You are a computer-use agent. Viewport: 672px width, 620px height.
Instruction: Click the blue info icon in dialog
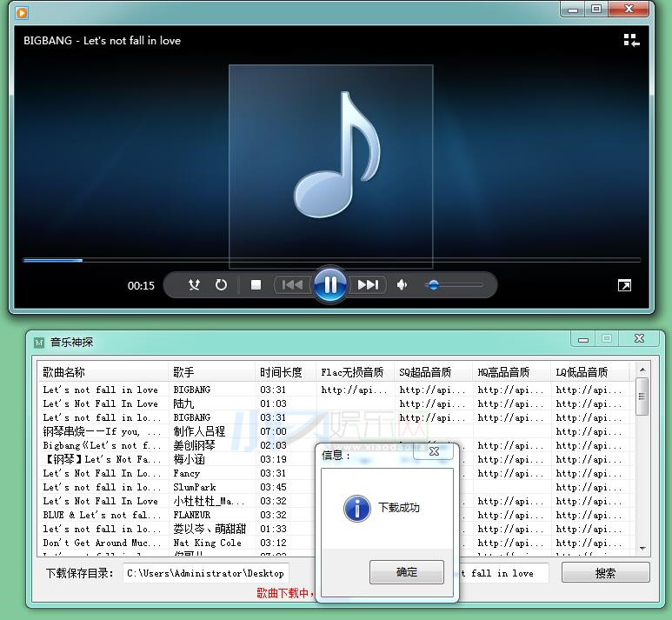pos(357,509)
